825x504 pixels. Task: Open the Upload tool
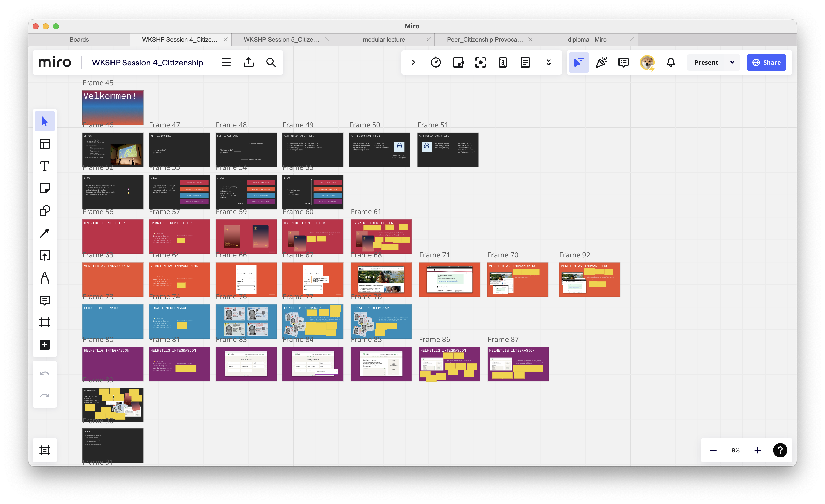pyautogui.click(x=44, y=256)
